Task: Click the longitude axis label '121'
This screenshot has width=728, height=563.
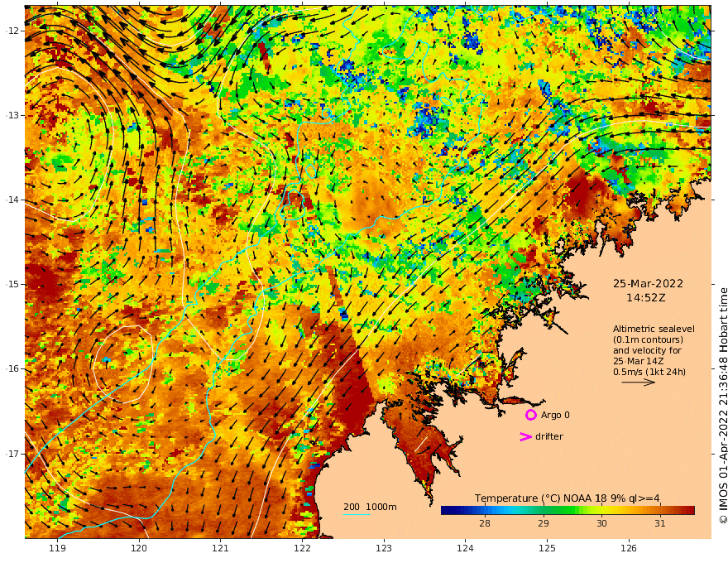Action: [221, 548]
